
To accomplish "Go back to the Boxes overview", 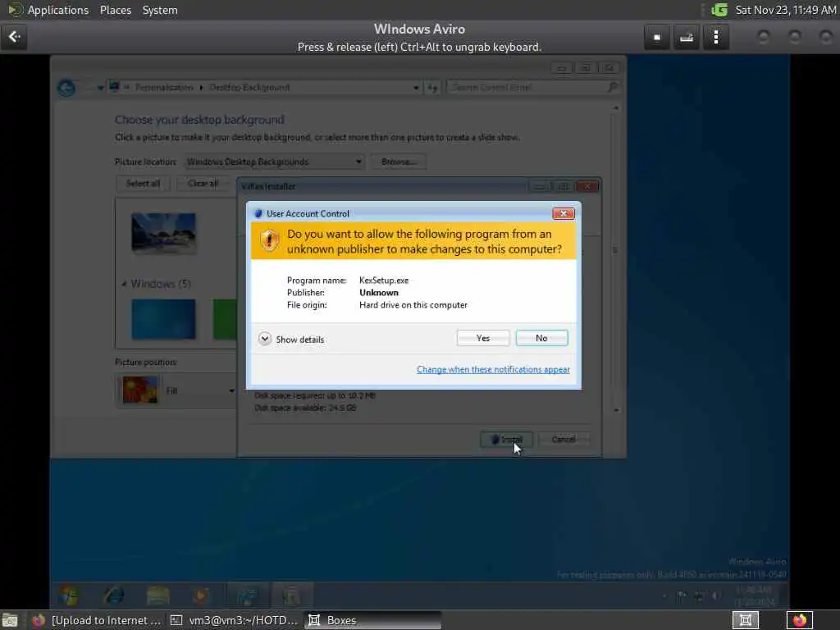I will click(14, 37).
